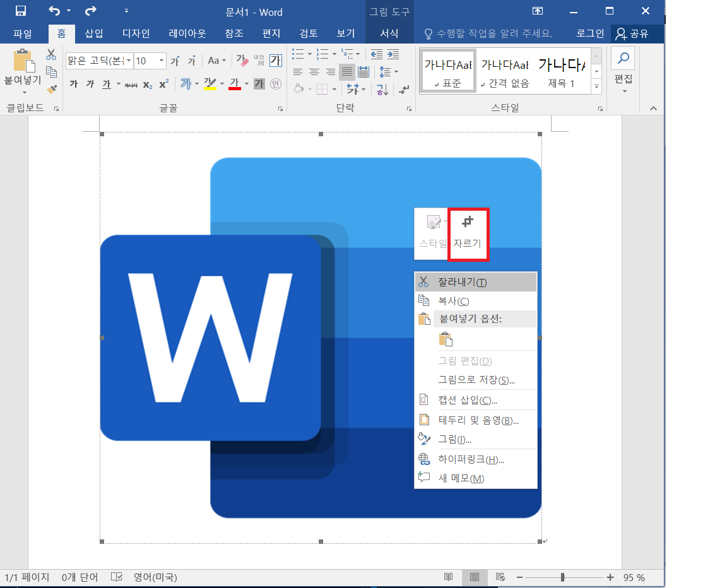Image resolution: width=727 pixels, height=588 pixels.
Task: Click the 95 % zoom level
Action: pyautogui.click(x=634, y=577)
